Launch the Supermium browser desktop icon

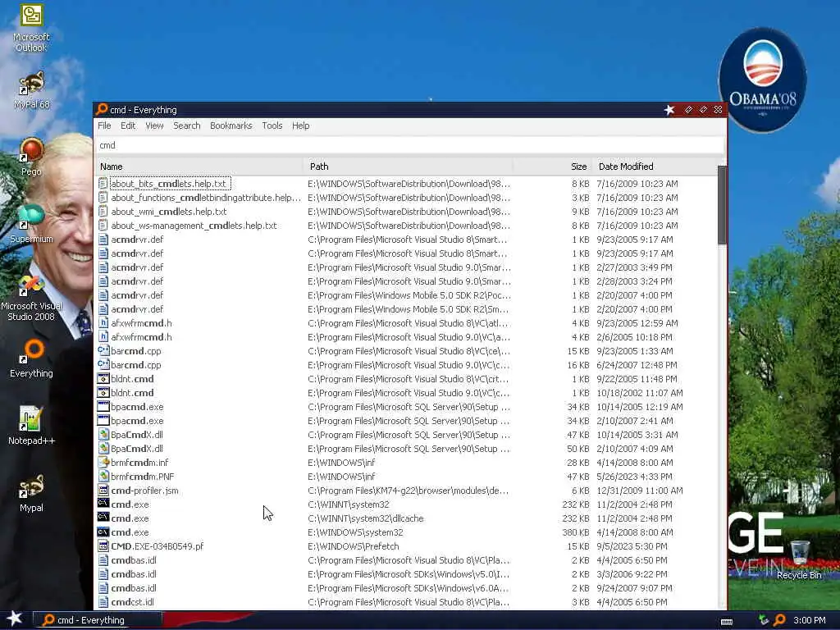(32, 224)
